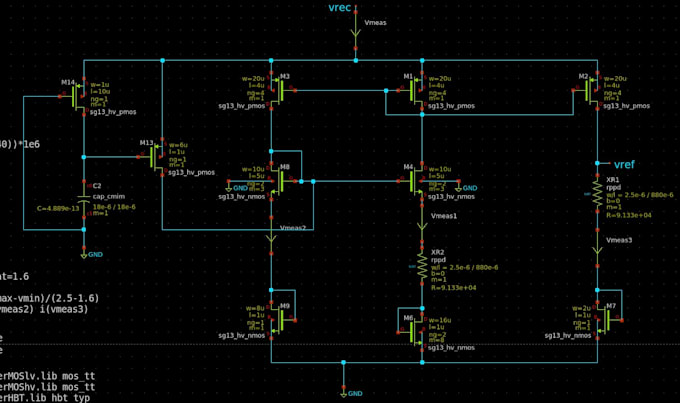Click the 'cap_cmim' model name text

point(108,197)
